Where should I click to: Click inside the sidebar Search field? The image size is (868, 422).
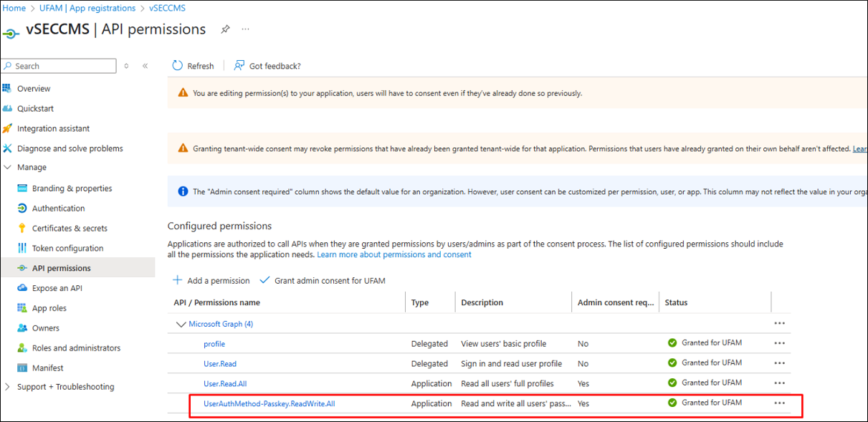(x=59, y=66)
